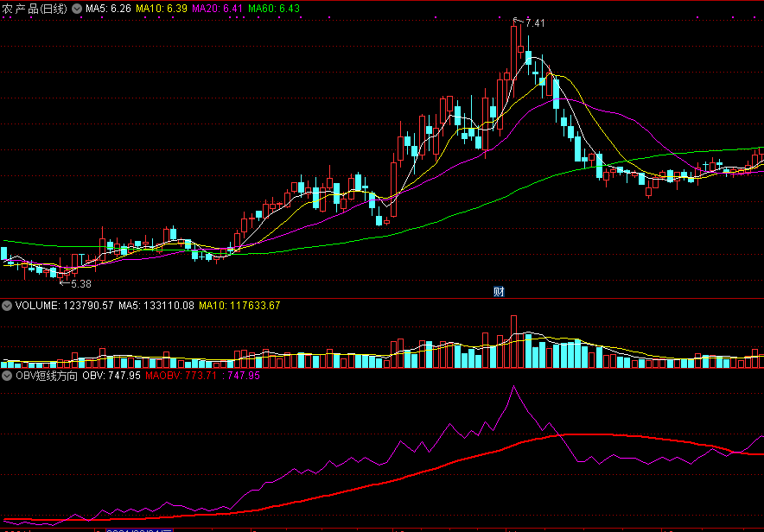Click the 财 financial event marker
This screenshot has width=764, height=532.
coord(499,292)
